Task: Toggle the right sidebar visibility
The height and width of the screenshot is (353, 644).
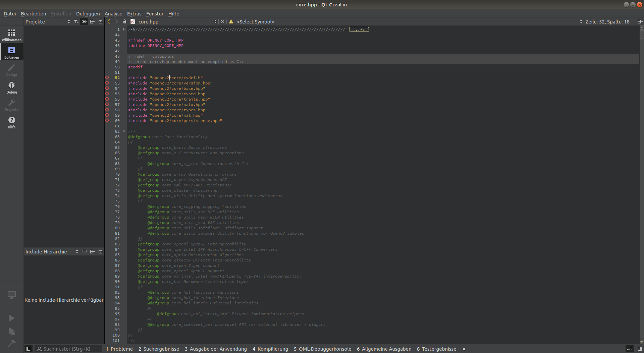Action: coord(640,349)
